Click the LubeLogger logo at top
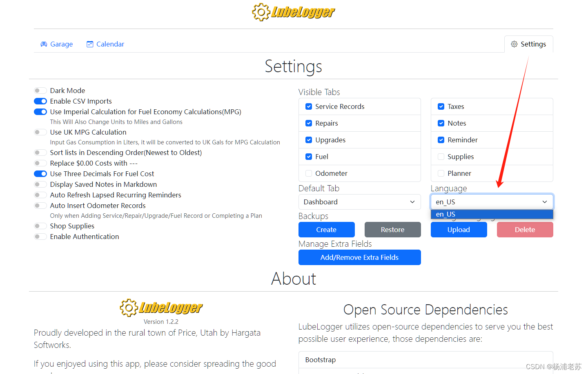This screenshot has width=588, height=374. (x=293, y=12)
